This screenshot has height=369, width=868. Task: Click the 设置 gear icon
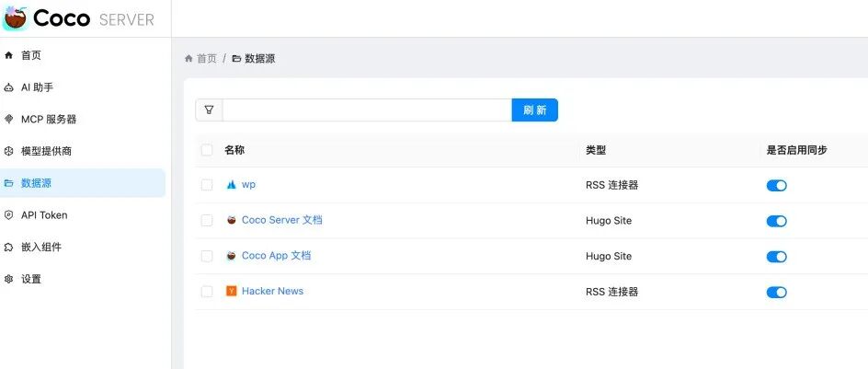(8, 279)
